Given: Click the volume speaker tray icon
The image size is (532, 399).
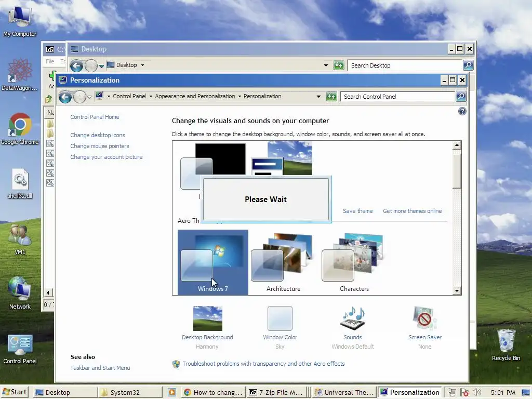Looking at the screenshot, I should [477, 393].
